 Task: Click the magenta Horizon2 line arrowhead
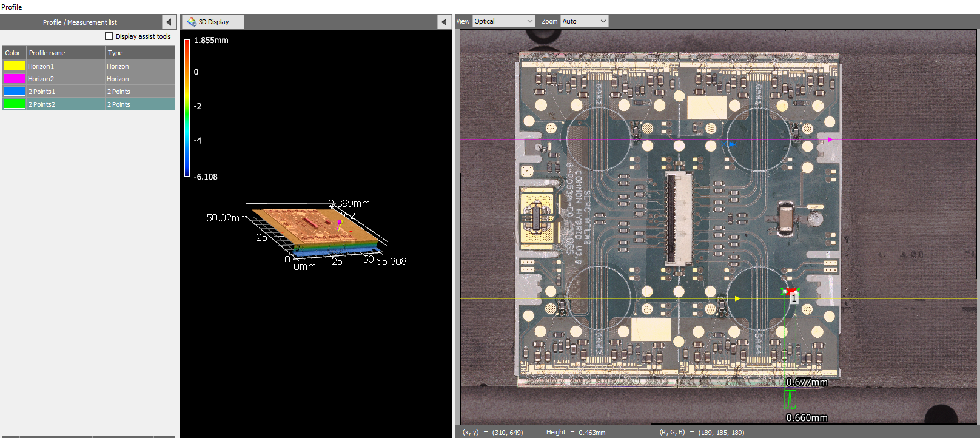(x=830, y=140)
